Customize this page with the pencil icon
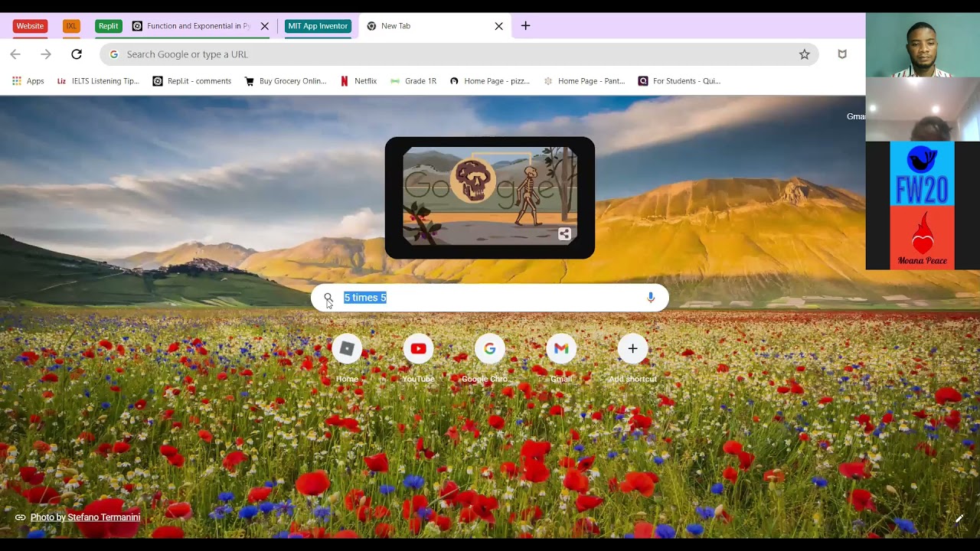The height and width of the screenshot is (551, 980). (959, 518)
